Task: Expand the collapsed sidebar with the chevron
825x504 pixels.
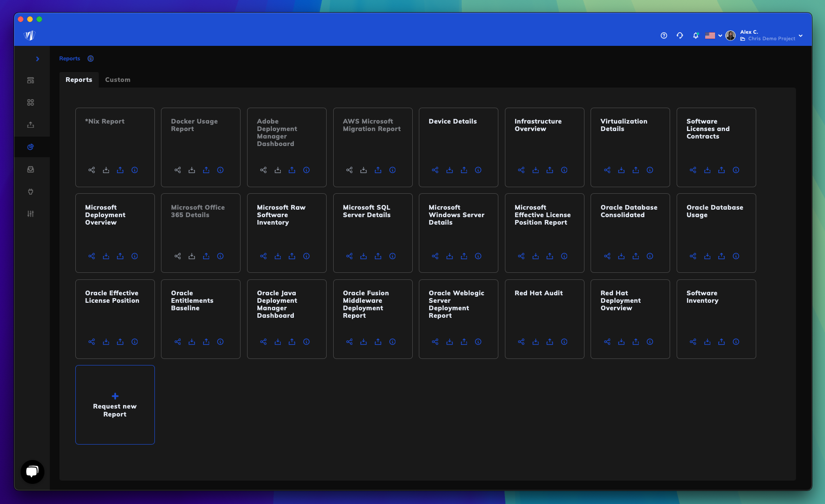Action: tap(38, 59)
